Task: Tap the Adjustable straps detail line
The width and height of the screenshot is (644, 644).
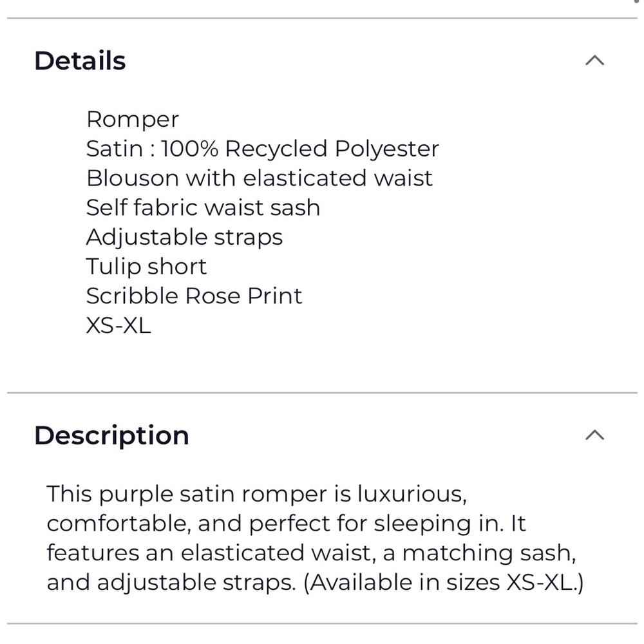Action: [x=184, y=237]
